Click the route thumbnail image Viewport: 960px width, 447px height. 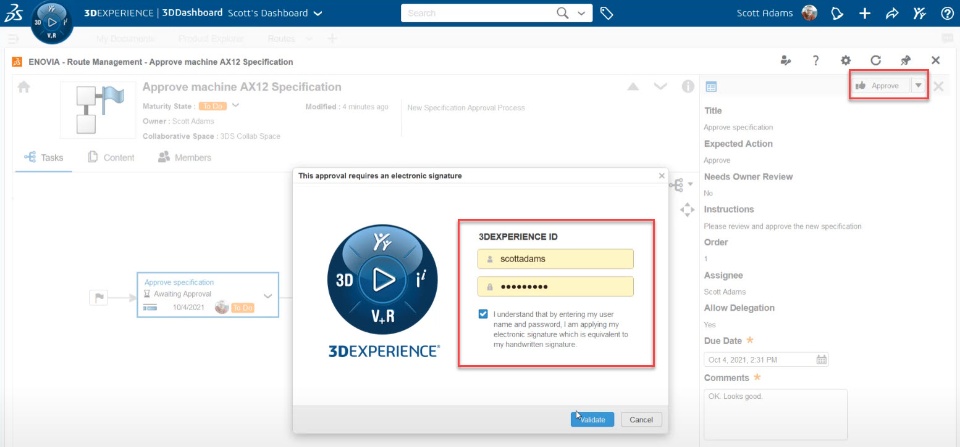99,110
